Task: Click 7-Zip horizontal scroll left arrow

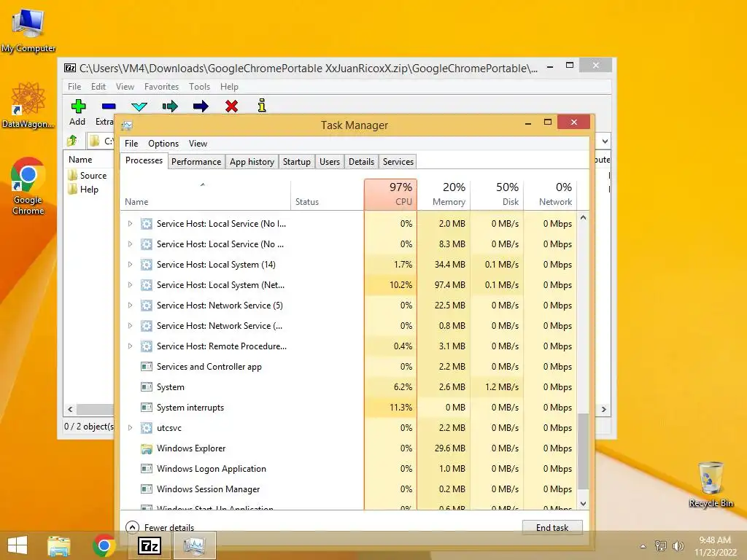Action: (71, 409)
